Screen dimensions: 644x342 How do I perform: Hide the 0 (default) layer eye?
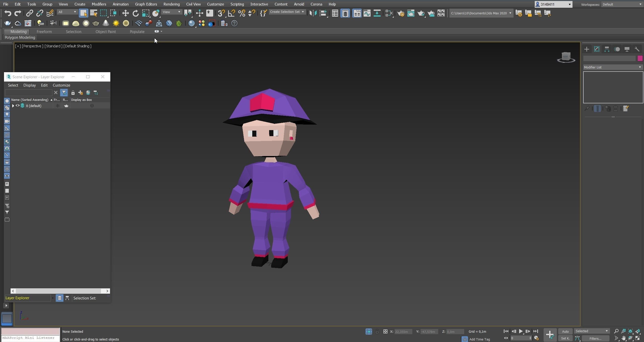point(18,106)
